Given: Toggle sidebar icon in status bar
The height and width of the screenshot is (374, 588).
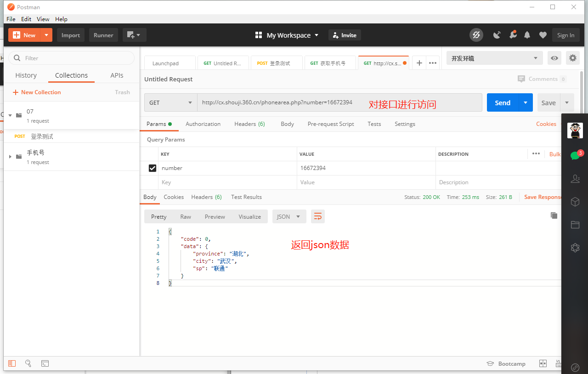Looking at the screenshot, I should pyautogui.click(x=12, y=363).
